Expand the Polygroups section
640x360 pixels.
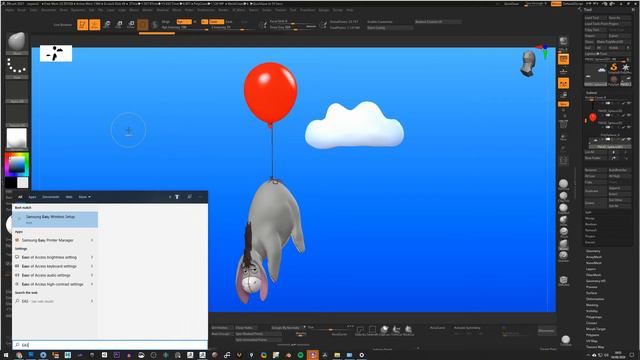pos(594,317)
